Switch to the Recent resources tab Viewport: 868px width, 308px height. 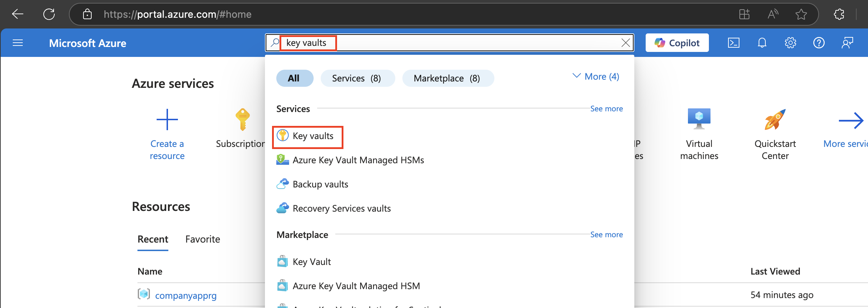[x=153, y=239]
